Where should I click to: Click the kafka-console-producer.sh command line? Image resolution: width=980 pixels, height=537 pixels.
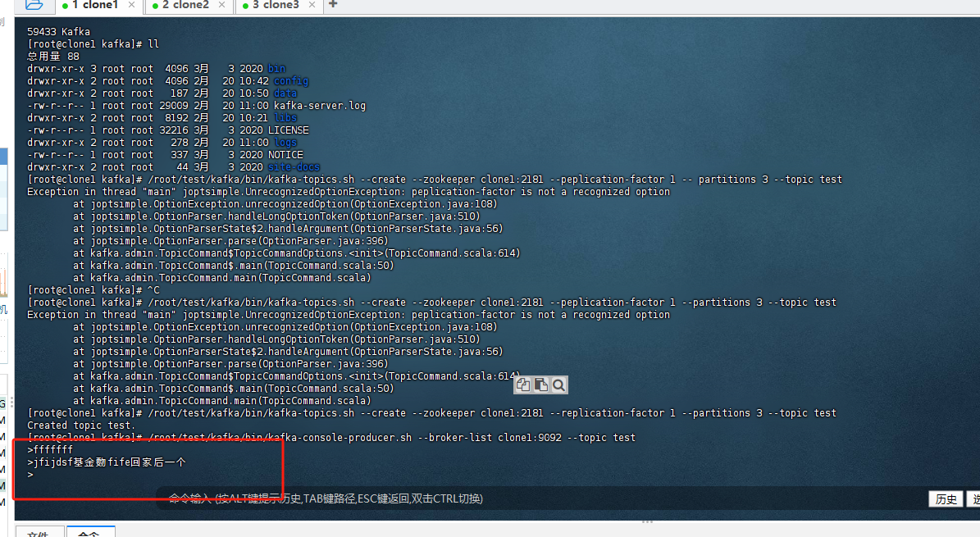pos(331,438)
